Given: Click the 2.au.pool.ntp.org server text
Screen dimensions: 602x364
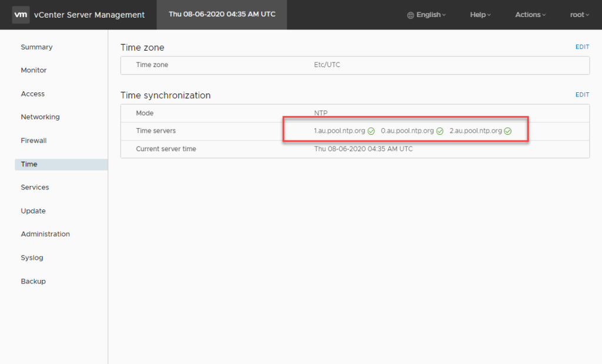Looking at the screenshot, I should point(476,131).
